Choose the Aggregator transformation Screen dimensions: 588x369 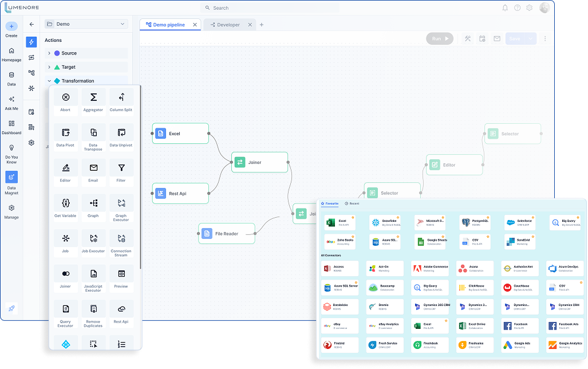point(93,97)
